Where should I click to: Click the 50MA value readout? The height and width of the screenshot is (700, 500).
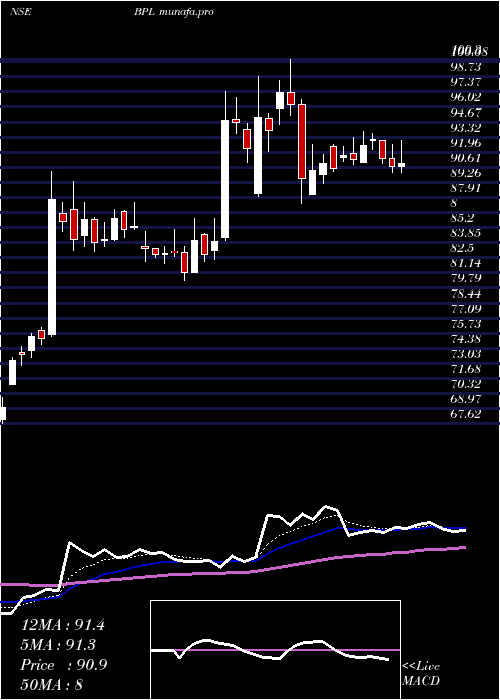[52, 685]
